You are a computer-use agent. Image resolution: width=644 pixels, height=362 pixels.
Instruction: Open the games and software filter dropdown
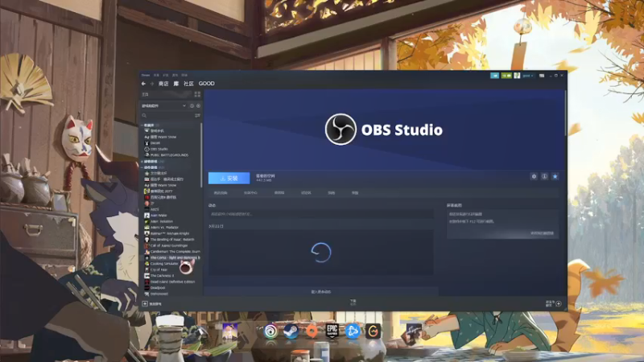pyautogui.click(x=164, y=106)
